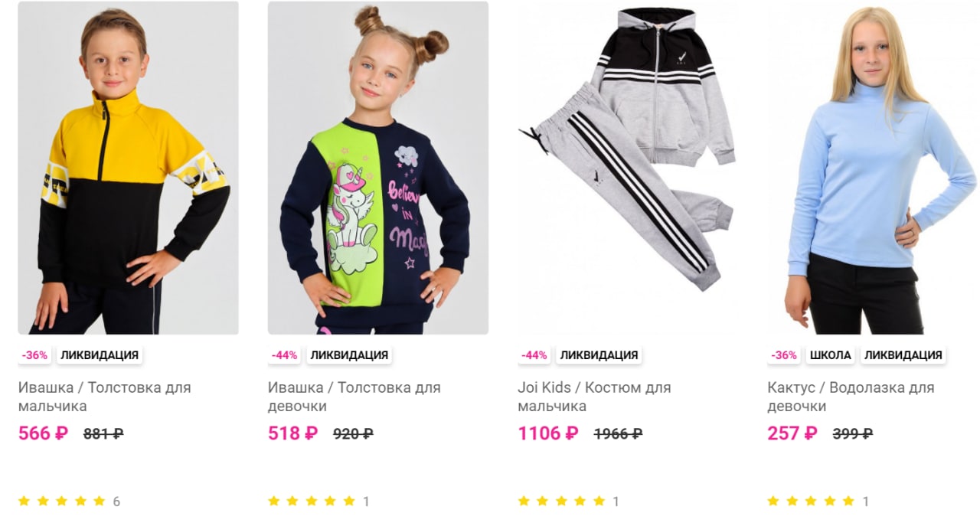980x526 pixels.
Task: Click the star rating with 6 reviews
Action: 69,501
